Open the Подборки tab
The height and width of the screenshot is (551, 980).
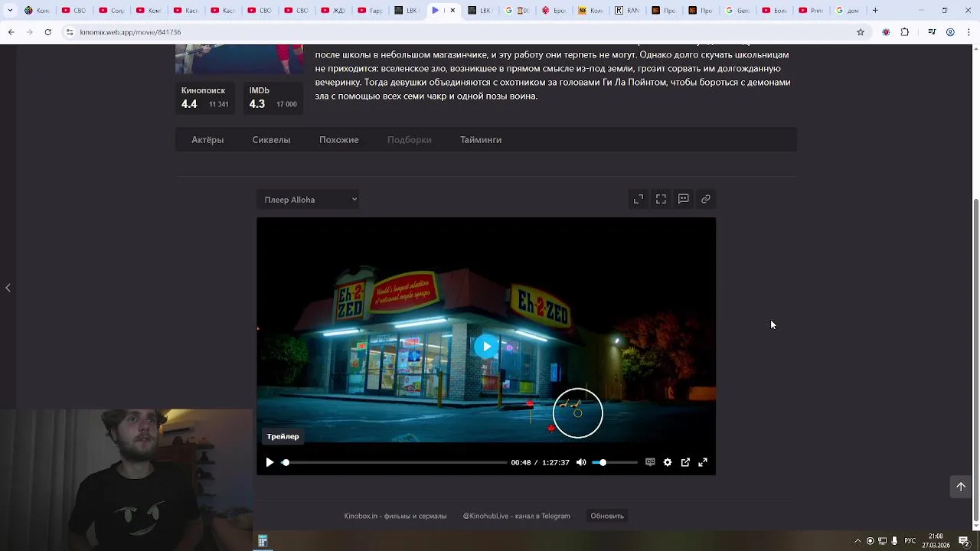pos(410,139)
